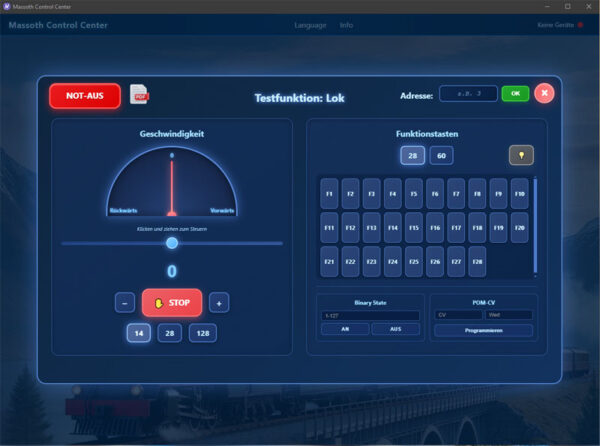Open the Info menu
The height and width of the screenshot is (446, 600).
[346, 24]
